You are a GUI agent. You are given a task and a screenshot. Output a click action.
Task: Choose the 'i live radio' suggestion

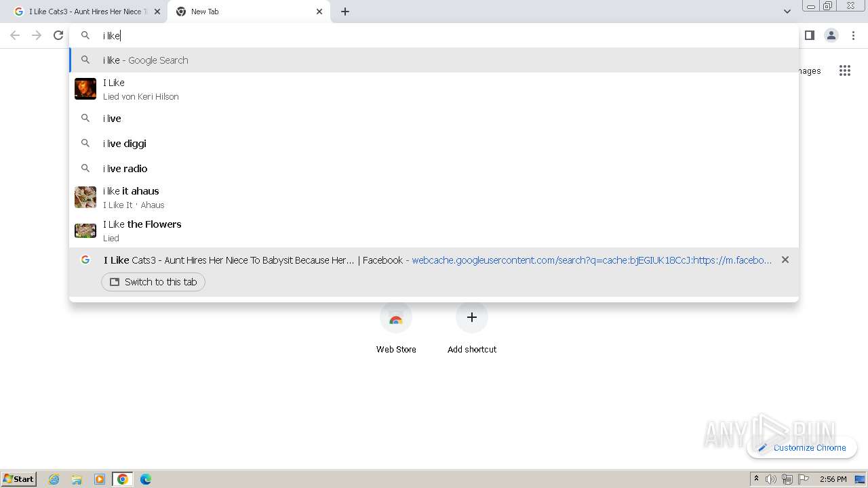point(434,169)
